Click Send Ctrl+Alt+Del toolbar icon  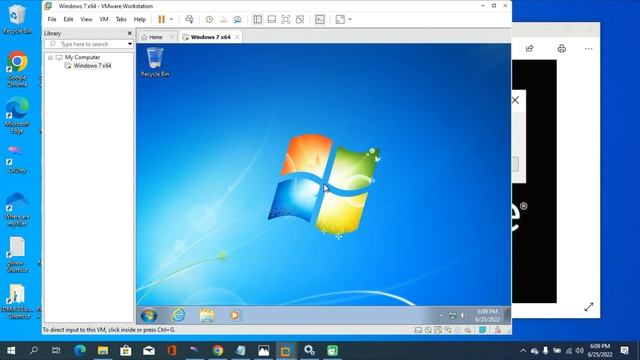pos(189,19)
